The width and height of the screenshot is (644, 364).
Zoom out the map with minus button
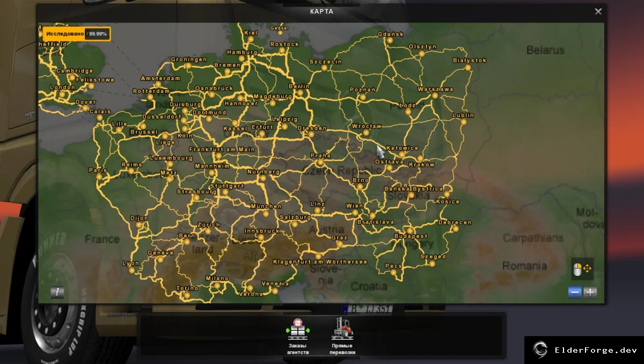575,293
